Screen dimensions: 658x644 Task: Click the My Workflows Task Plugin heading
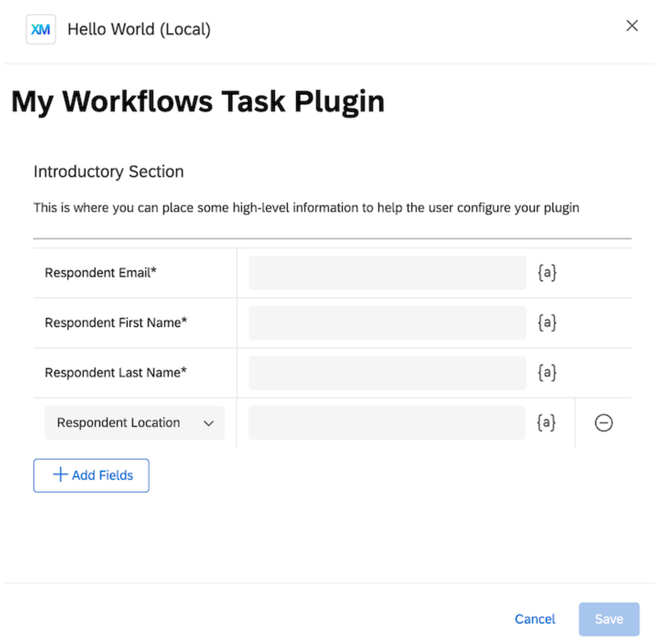tap(198, 101)
